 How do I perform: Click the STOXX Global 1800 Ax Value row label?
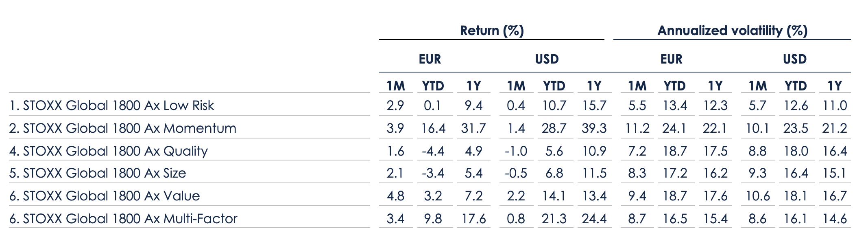[x=105, y=196]
